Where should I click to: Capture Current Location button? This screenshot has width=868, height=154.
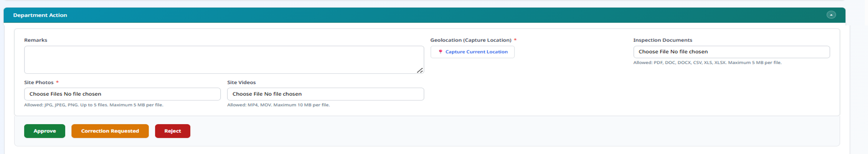(x=472, y=52)
